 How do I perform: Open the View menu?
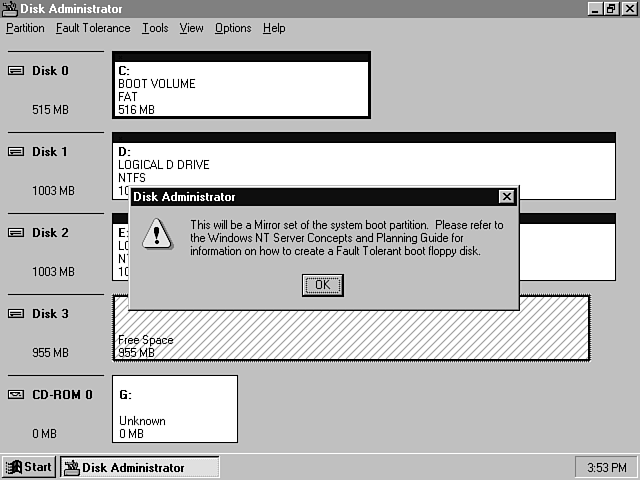[191, 28]
